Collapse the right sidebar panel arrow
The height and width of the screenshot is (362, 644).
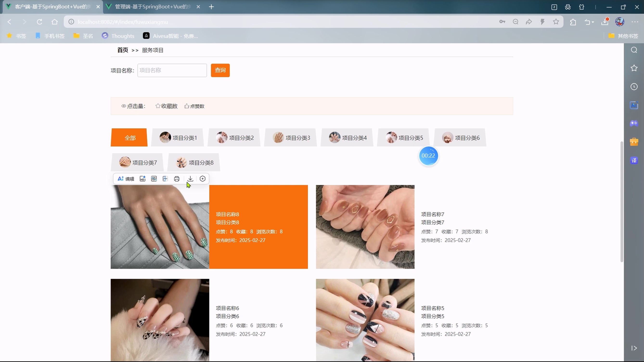(x=634, y=348)
